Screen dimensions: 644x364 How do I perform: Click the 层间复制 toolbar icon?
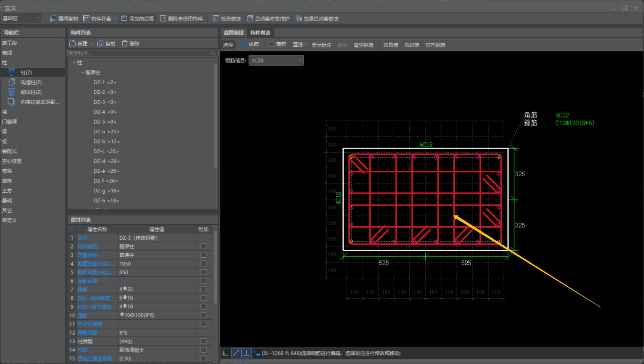click(53, 19)
